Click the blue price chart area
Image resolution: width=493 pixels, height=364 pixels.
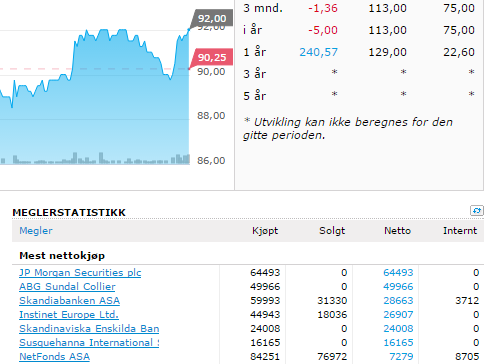coord(95,97)
